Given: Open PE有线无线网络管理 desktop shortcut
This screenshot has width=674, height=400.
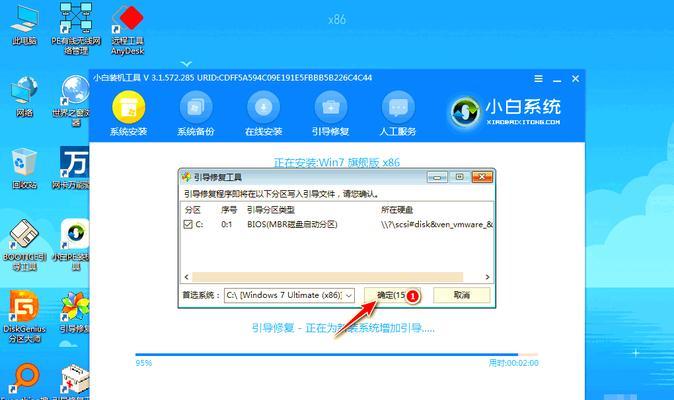Looking at the screenshot, I should pyautogui.click(x=76, y=28).
